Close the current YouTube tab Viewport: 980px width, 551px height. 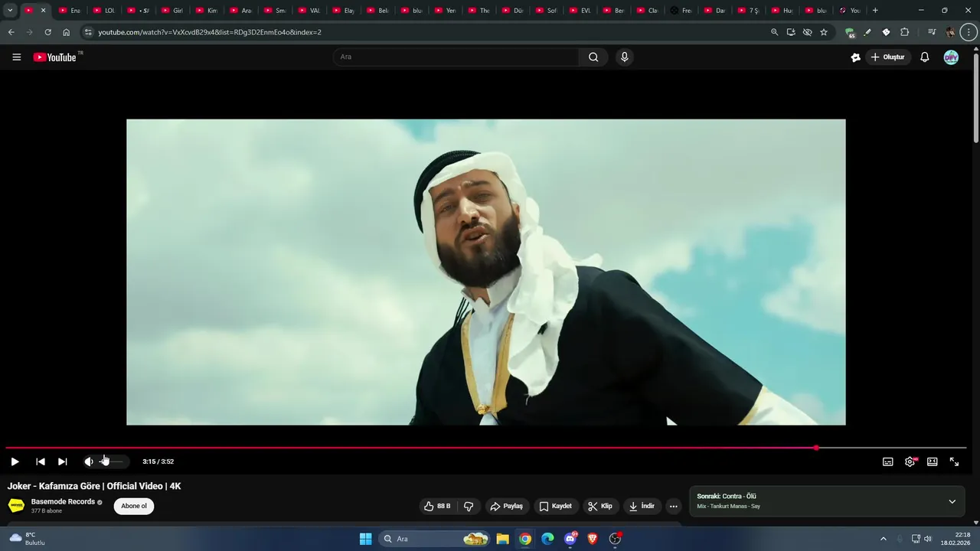[x=43, y=11]
